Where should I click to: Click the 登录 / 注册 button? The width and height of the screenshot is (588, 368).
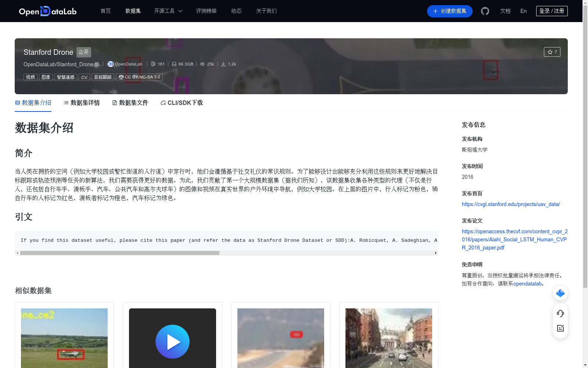pyautogui.click(x=552, y=11)
